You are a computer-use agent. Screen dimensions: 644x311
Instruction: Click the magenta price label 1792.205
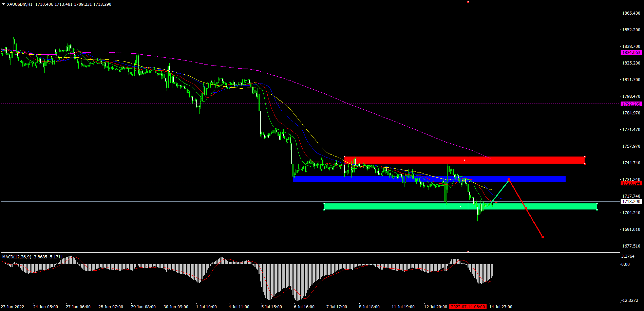(x=631, y=104)
